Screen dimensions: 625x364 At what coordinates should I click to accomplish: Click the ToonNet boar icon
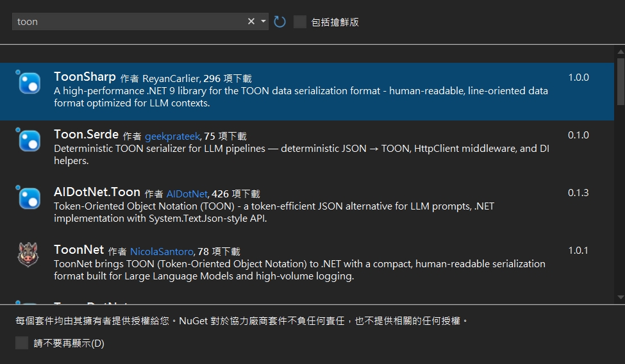(x=28, y=255)
